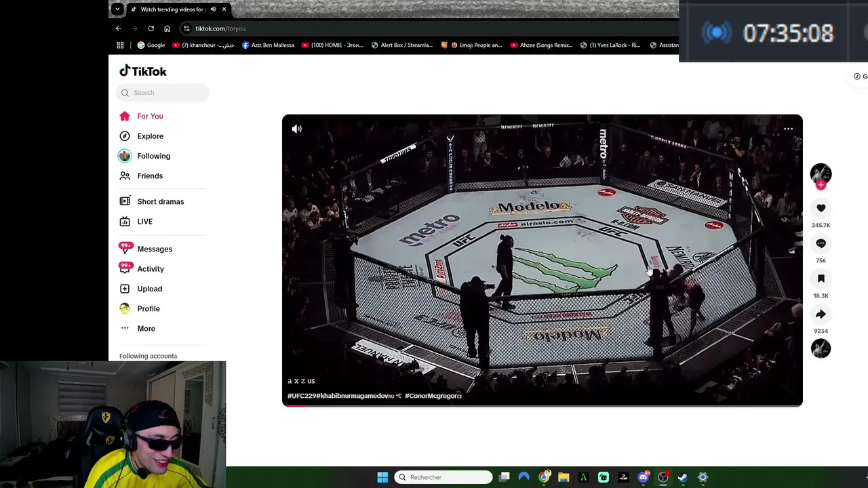868x488 pixels.
Task: Mute the tab via its speaker icon
Action: (213, 9)
